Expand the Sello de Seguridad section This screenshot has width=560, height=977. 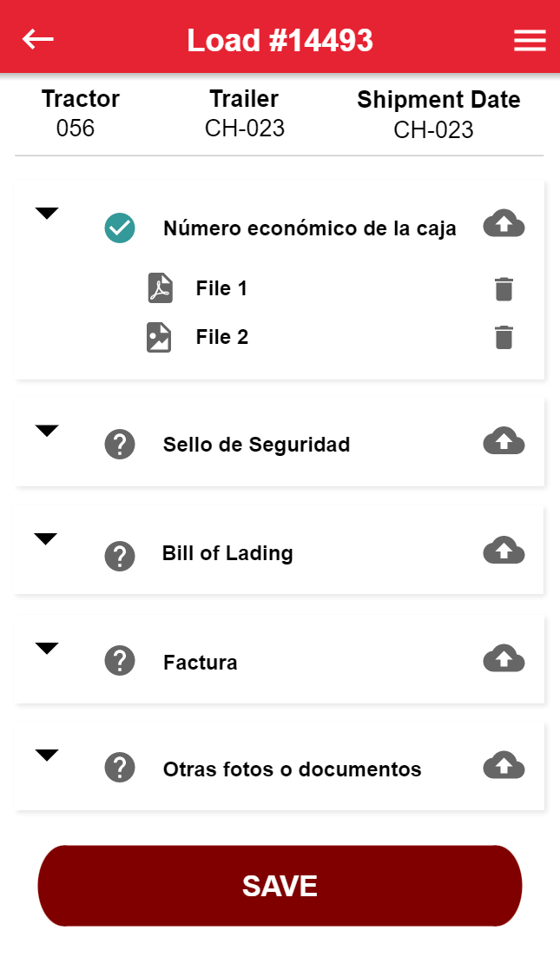click(x=47, y=431)
